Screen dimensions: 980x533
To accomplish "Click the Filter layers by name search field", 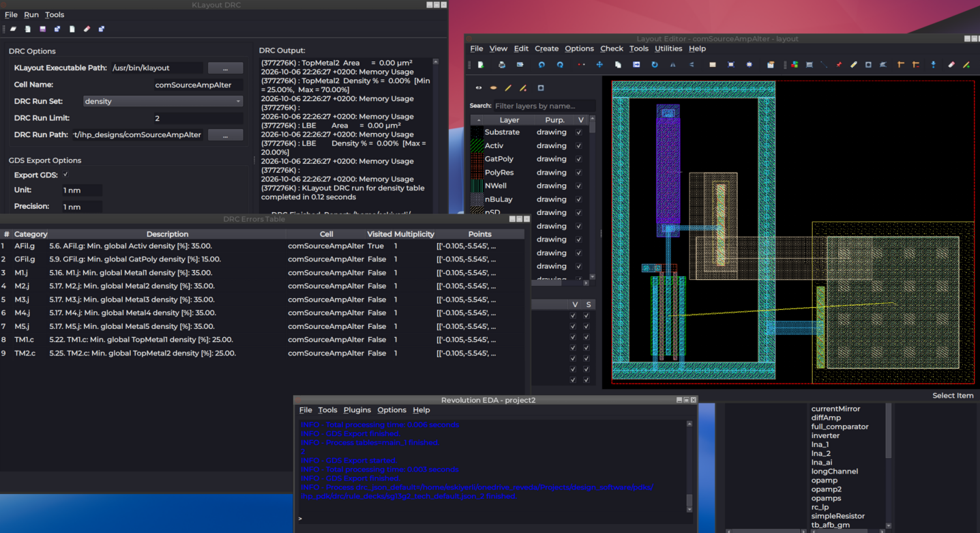I will coord(544,106).
